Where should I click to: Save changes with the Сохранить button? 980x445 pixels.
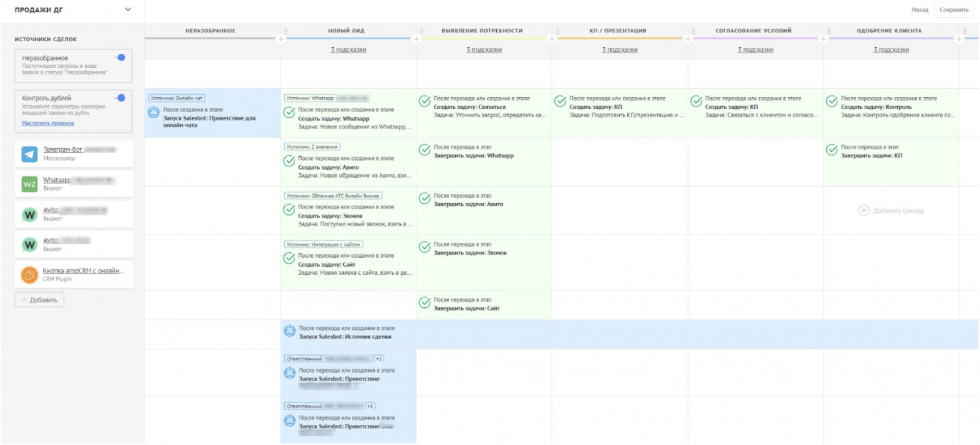pos(954,10)
